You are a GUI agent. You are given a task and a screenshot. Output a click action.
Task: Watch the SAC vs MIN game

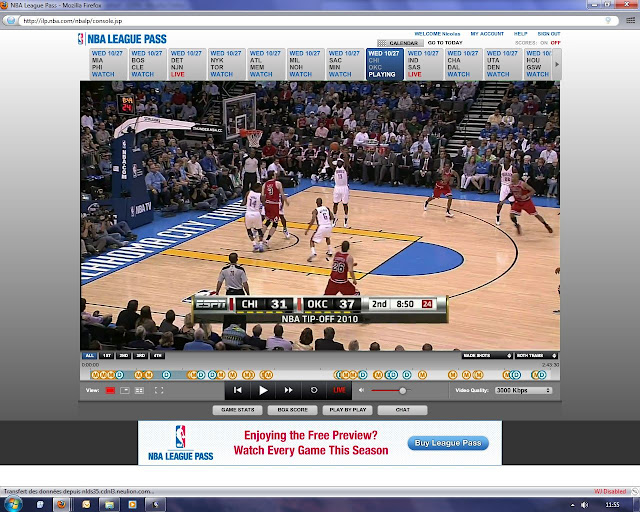pos(345,64)
